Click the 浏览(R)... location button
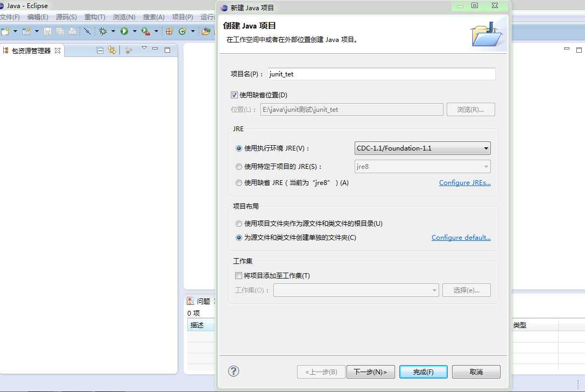585x392 pixels. coord(470,110)
